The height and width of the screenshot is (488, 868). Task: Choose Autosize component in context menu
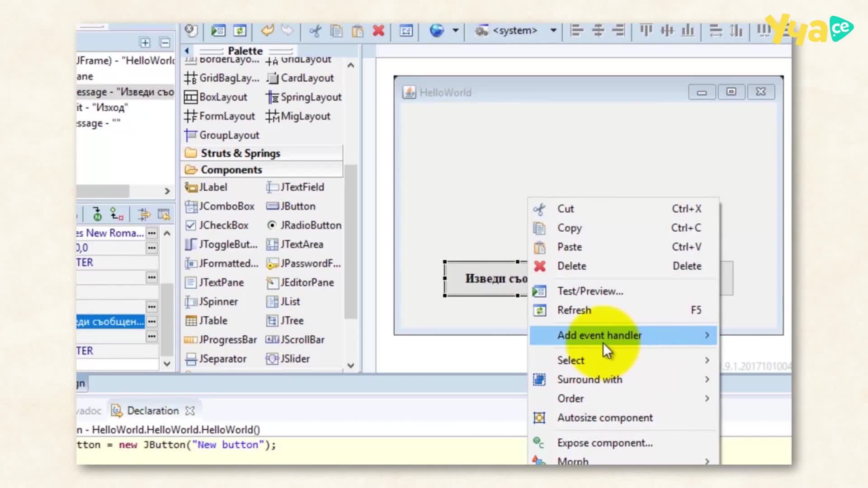tap(623, 418)
